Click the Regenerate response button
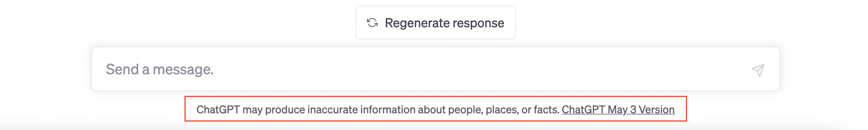The width and height of the screenshot is (868, 130). pyautogui.click(x=435, y=22)
